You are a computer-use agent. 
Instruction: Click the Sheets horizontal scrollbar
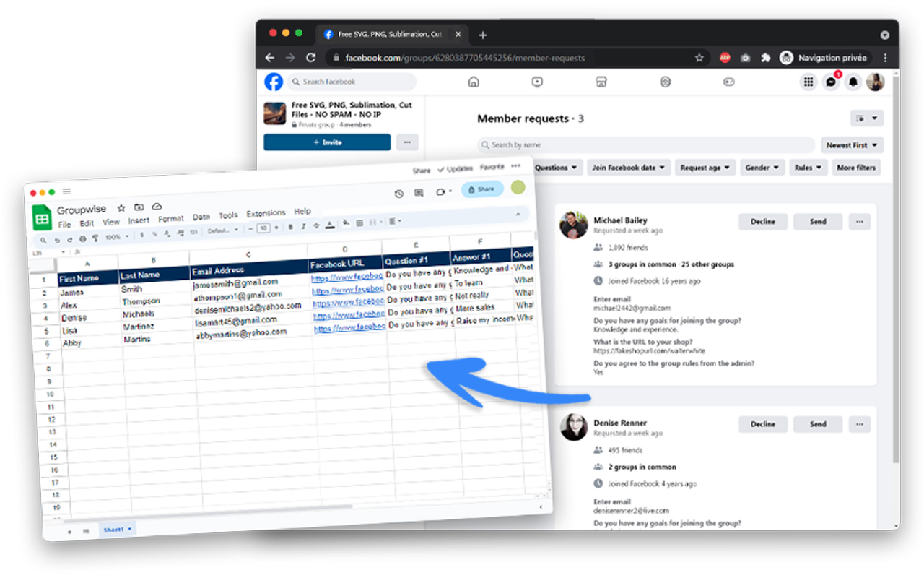coord(209,514)
